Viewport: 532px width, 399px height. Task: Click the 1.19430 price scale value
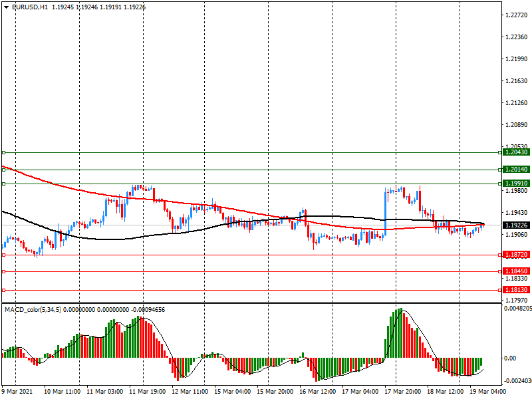[x=517, y=213]
